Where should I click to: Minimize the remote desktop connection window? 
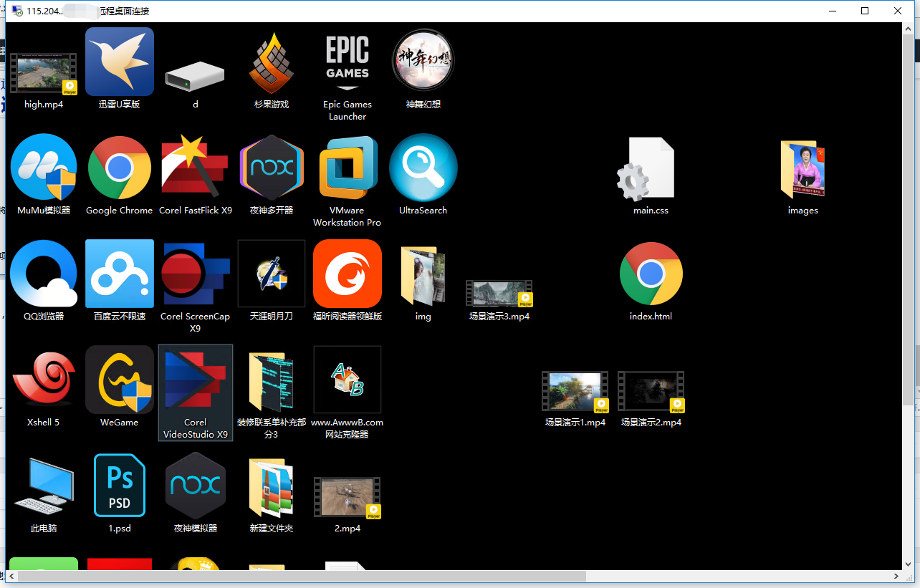coord(833,11)
